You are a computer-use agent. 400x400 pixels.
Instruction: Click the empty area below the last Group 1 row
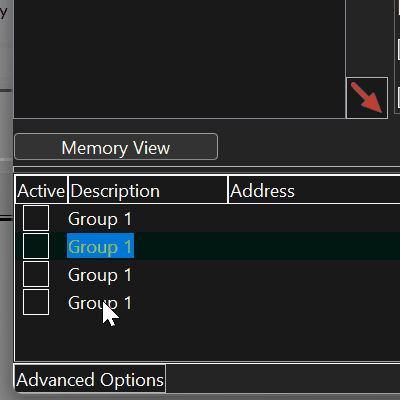(x=207, y=338)
